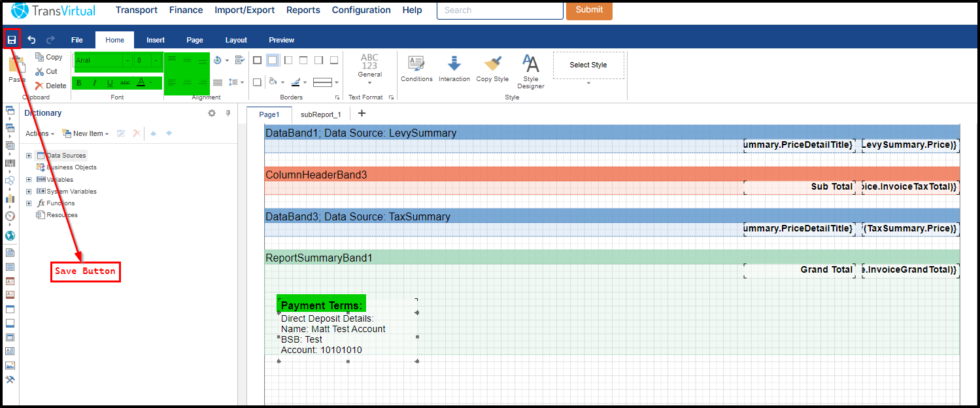Click the Search input field
Viewport: 980px width, 408px height.
[x=499, y=10]
